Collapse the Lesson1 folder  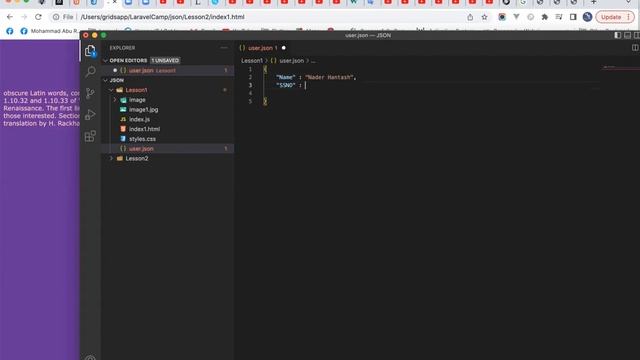coord(111,90)
